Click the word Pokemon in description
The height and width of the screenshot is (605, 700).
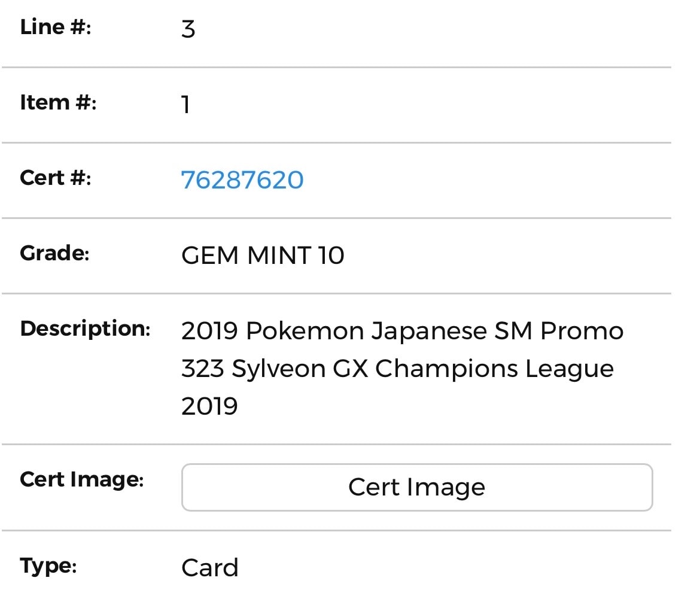(x=305, y=331)
